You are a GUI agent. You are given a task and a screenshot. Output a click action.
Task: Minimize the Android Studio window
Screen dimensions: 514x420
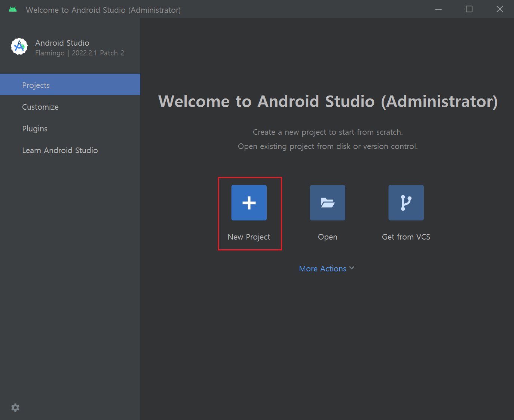438,9
